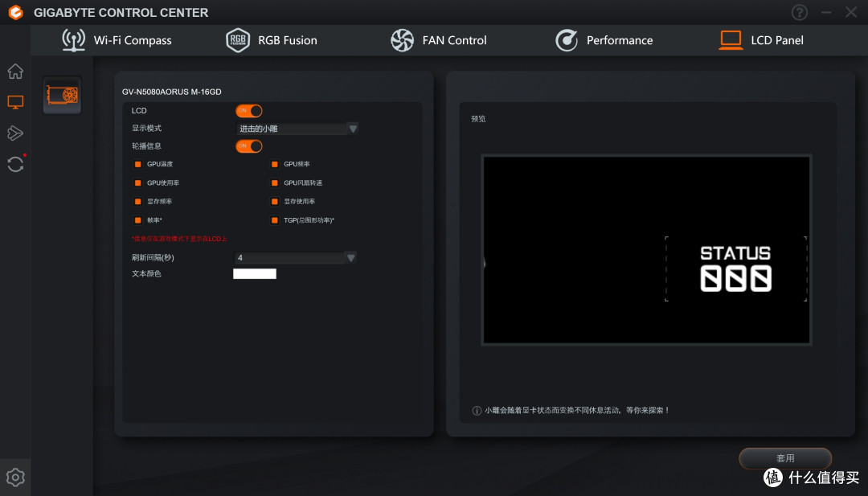The image size is (868, 496).
Task: Turn off the LCD switch
Action: [x=249, y=111]
